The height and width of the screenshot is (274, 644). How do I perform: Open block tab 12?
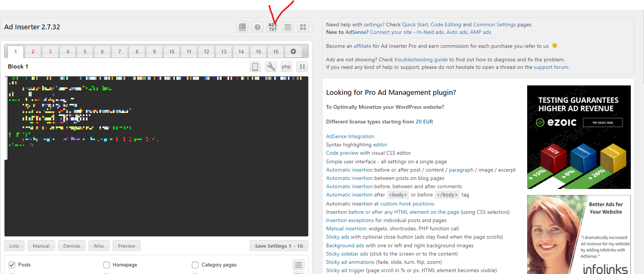(x=206, y=52)
